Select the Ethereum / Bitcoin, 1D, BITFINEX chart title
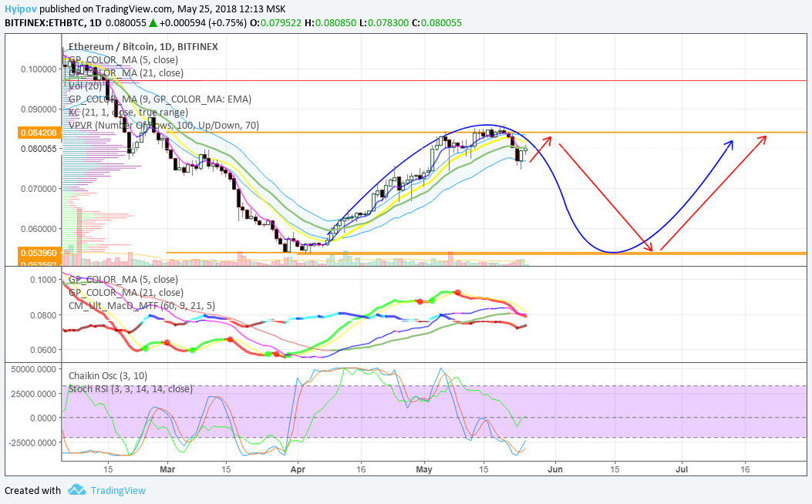Image resolution: width=812 pixels, height=504 pixels. 143,46
